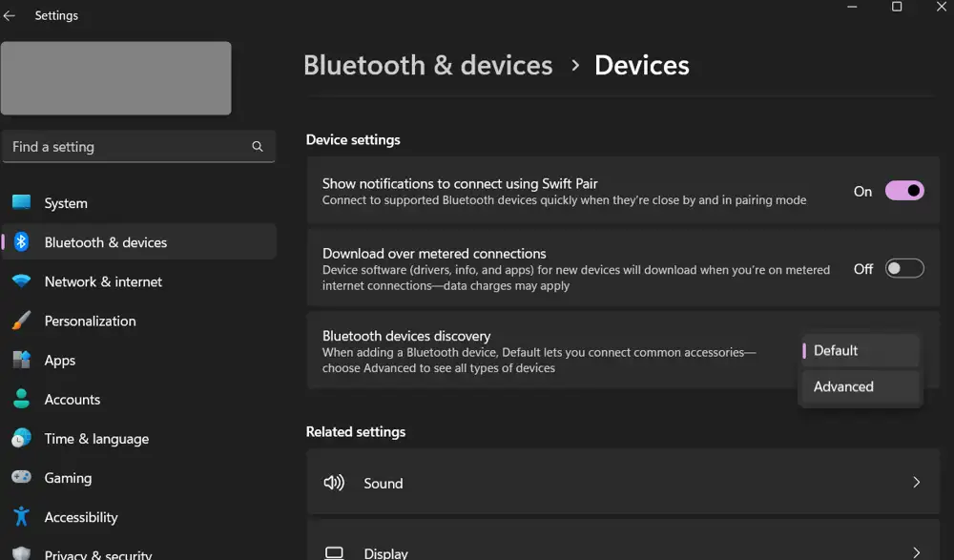The width and height of the screenshot is (954, 560).
Task: Click the Accounts person icon
Action: coord(21,400)
